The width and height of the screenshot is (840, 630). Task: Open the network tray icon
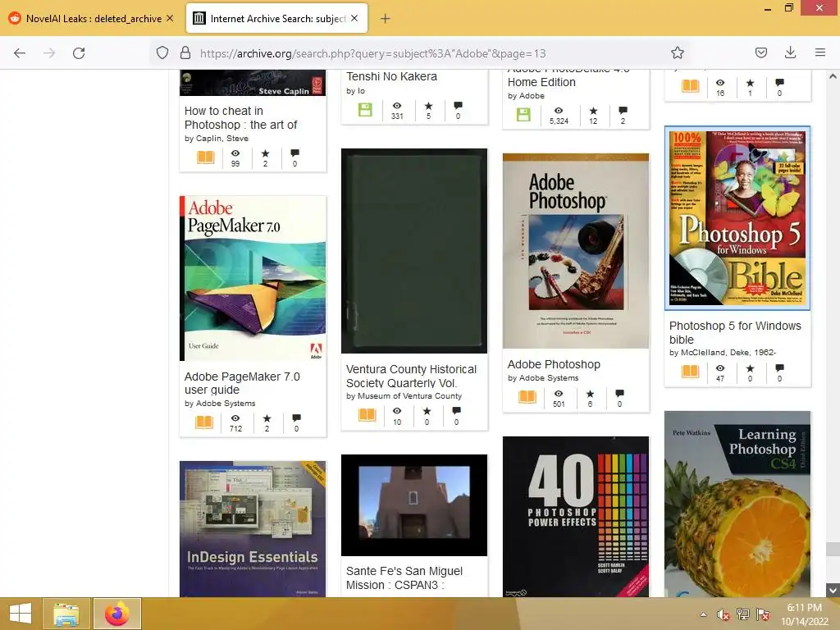tap(743, 614)
